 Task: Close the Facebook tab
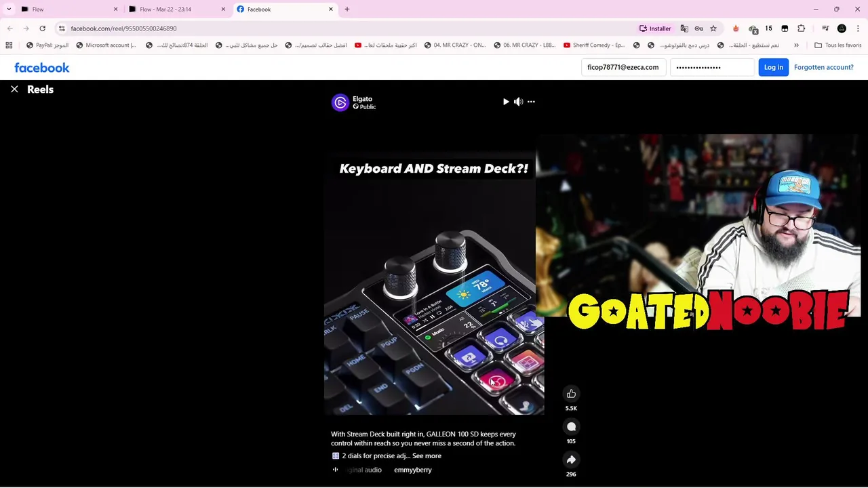coord(331,9)
